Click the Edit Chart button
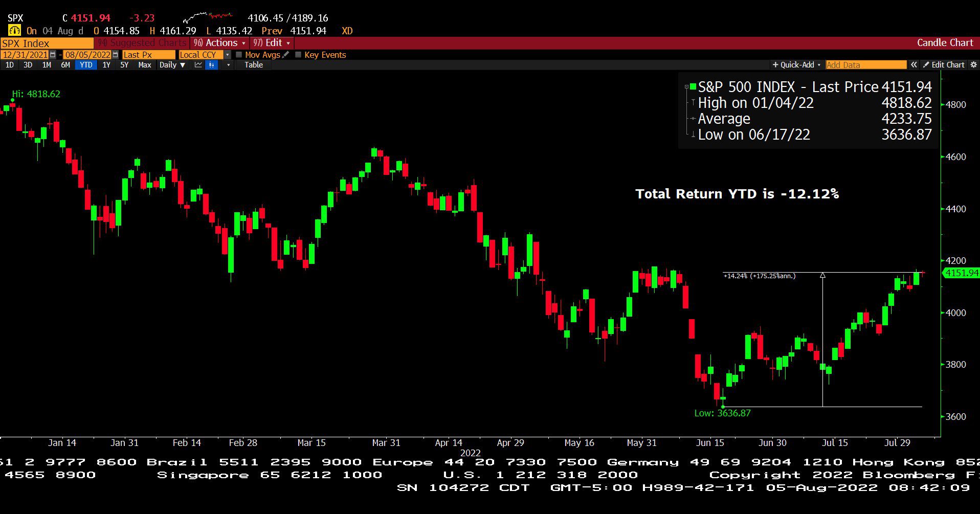Image resolution: width=980 pixels, height=514 pixels. pyautogui.click(x=944, y=65)
